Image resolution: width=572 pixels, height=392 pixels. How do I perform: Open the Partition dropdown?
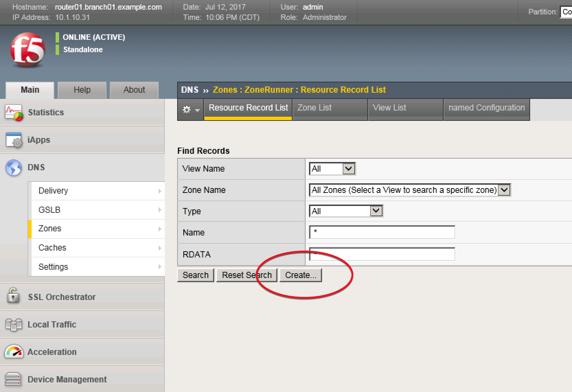[x=566, y=12]
